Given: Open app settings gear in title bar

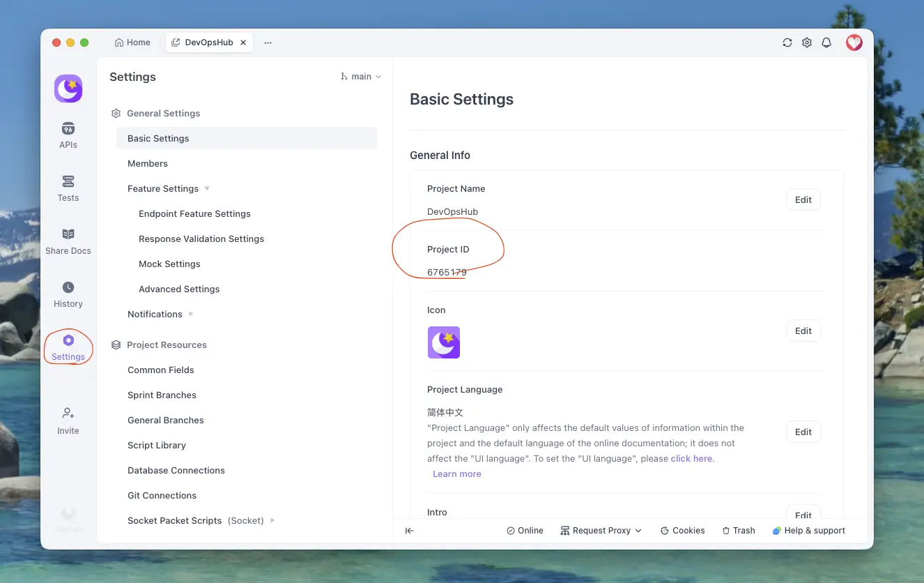Looking at the screenshot, I should pyautogui.click(x=807, y=43).
